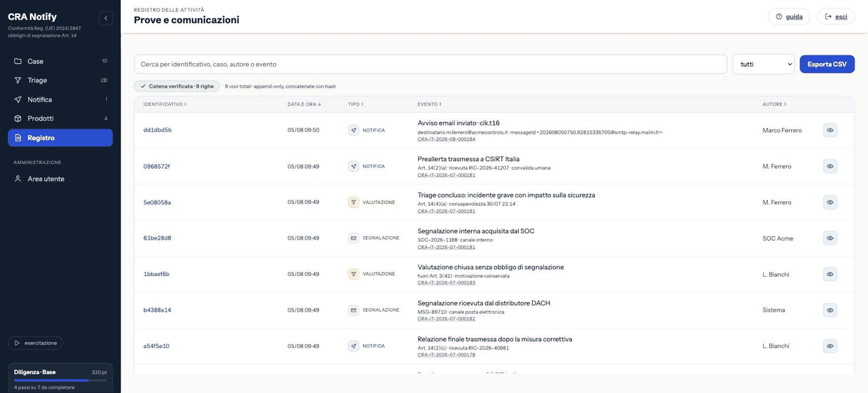Sort by the Identificativo column header

click(164, 104)
